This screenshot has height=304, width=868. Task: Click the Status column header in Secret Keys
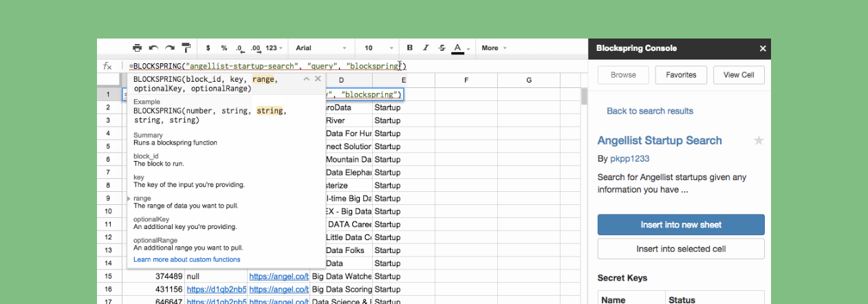tap(715, 298)
